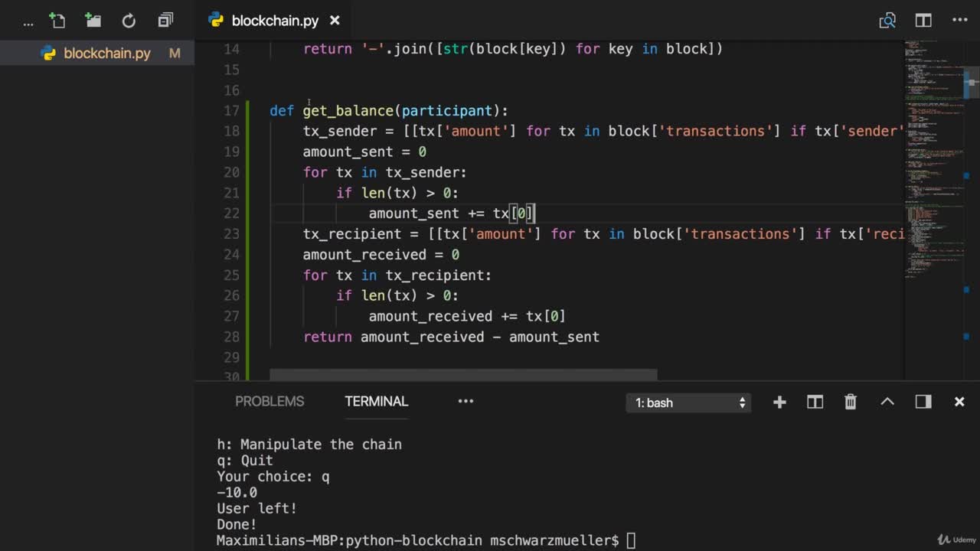The image size is (980, 551).
Task: Open explorer more actions ellipsis
Action: (28, 22)
